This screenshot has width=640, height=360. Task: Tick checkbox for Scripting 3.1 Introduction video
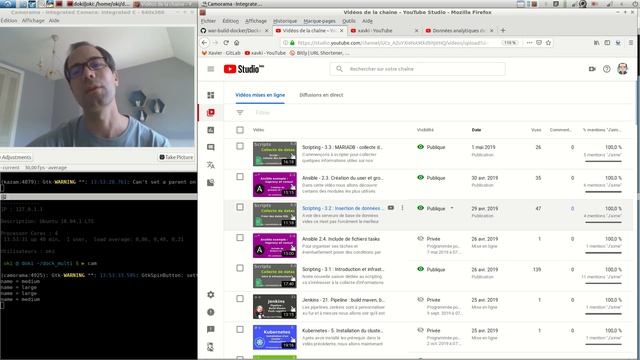point(240,268)
